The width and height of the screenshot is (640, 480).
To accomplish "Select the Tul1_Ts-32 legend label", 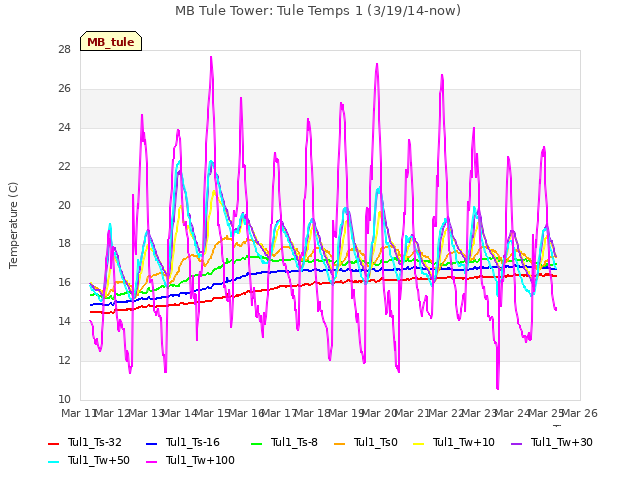I will (95, 442).
